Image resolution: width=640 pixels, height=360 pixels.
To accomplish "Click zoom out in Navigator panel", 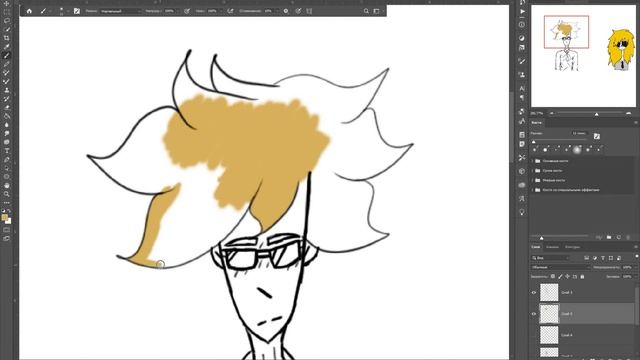I will (551, 113).
